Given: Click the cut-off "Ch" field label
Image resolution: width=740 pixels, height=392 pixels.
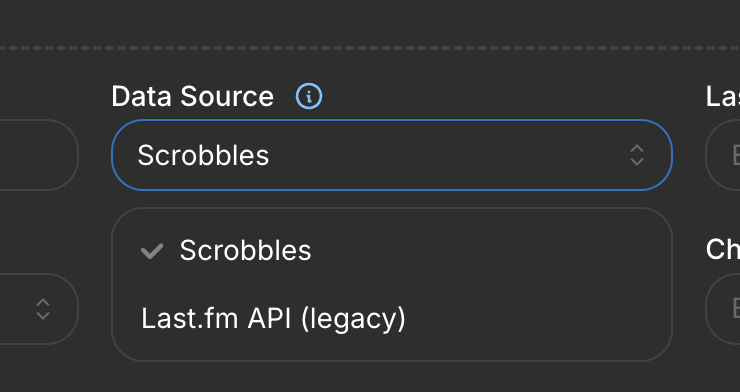Looking at the screenshot, I should [723, 250].
